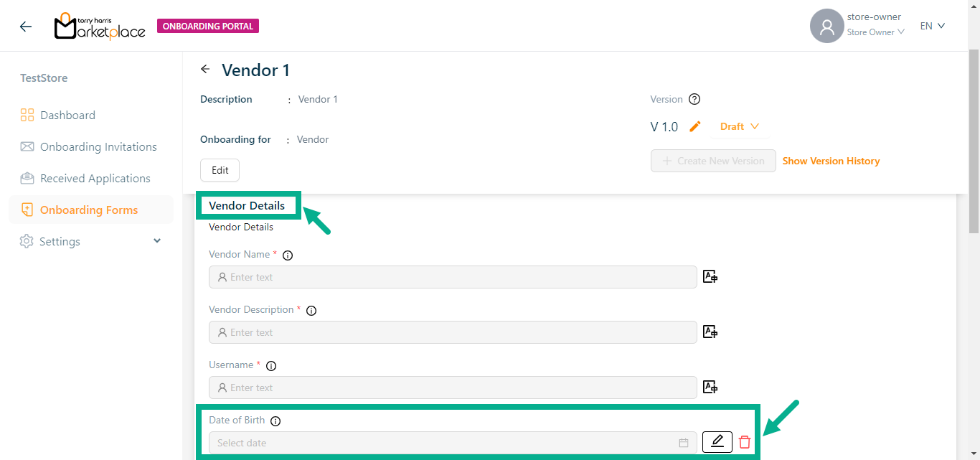Open the Draft status dropdown

(740, 127)
